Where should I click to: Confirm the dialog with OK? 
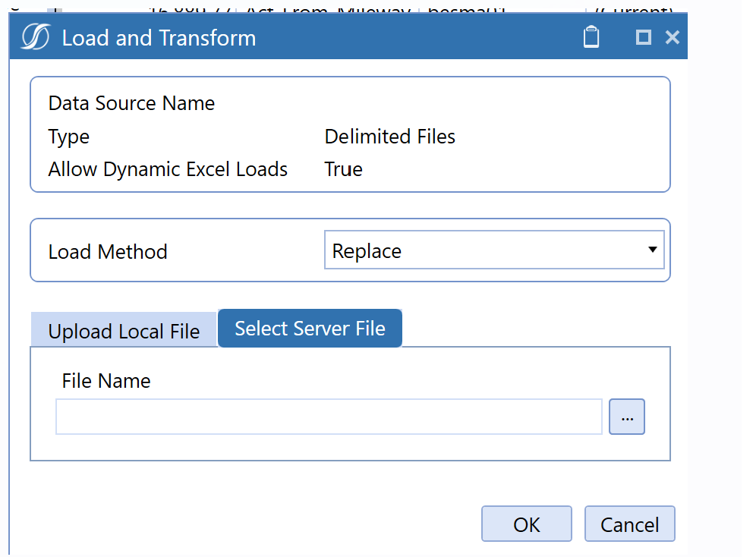[x=526, y=524]
